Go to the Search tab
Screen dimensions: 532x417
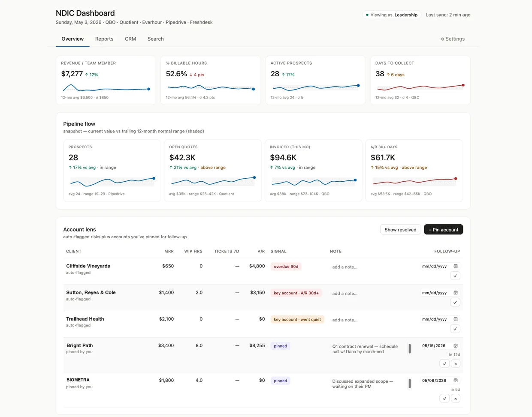click(156, 39)
